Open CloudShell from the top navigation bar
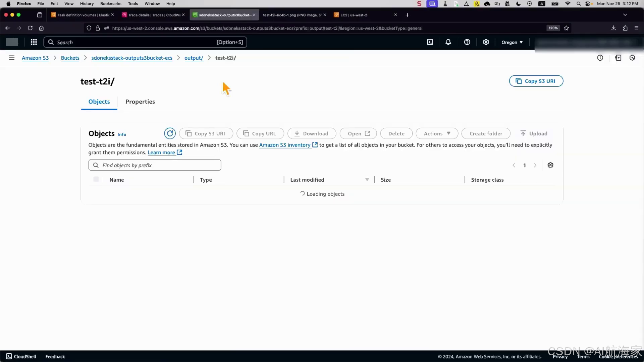Screen dimensions: 644x362 pos(430,42)
